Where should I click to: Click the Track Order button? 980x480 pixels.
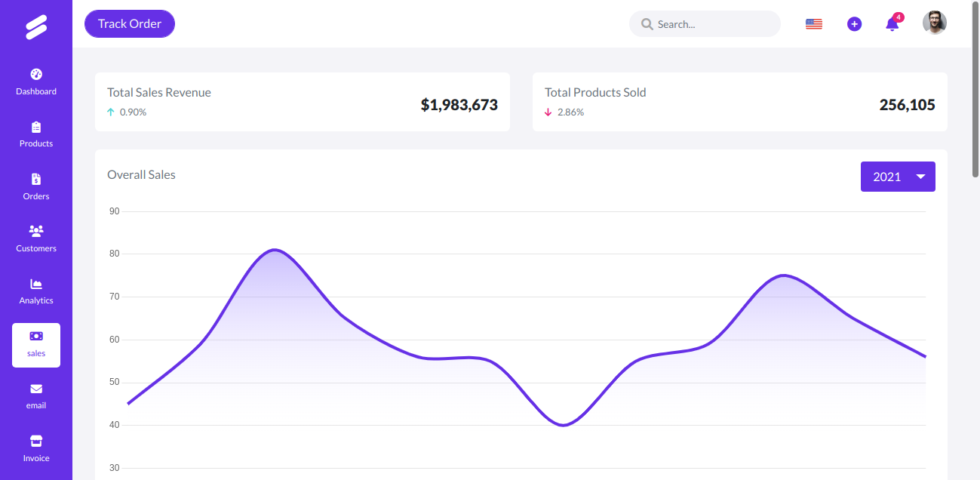click(130, 23)
